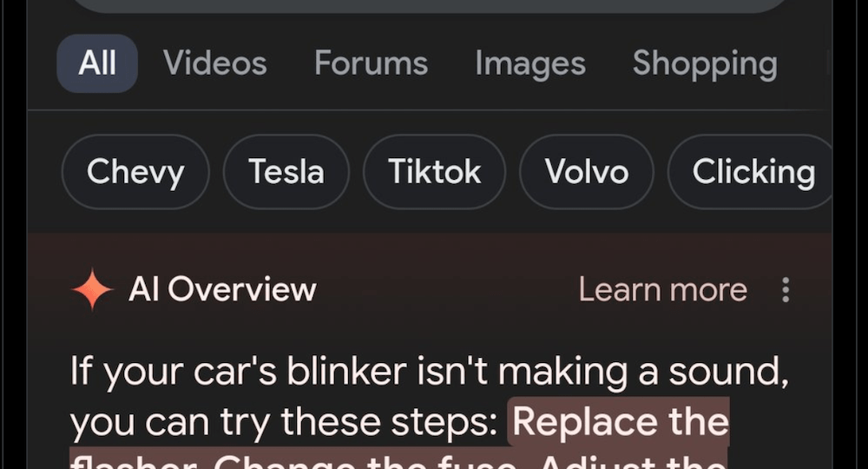Tap the Tesla suggestion chip
This screenshot has width=868, height=469.
286,172
